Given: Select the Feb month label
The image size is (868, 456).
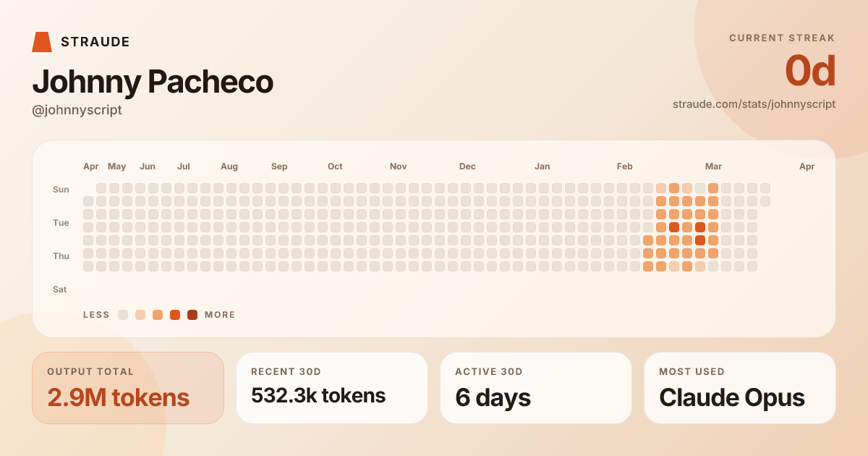Looking at the screenshot, I should pos(625,166).
